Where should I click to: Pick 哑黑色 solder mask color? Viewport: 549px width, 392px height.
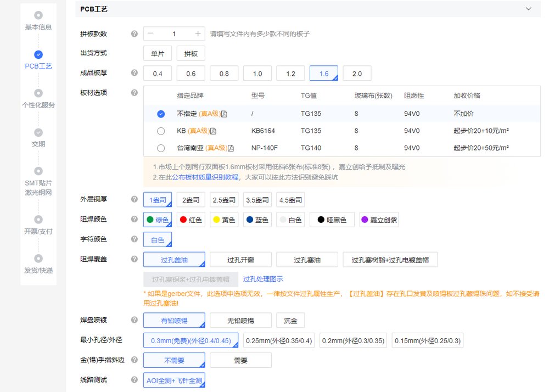pyautogui.click(x=332, y=220)
